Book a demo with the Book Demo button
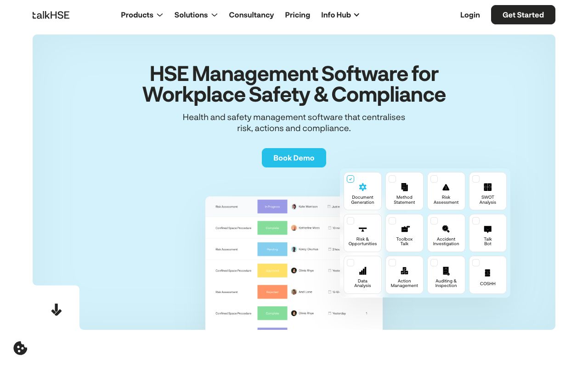The width and height of the screenshot is (588, 368). pos(294,158)
